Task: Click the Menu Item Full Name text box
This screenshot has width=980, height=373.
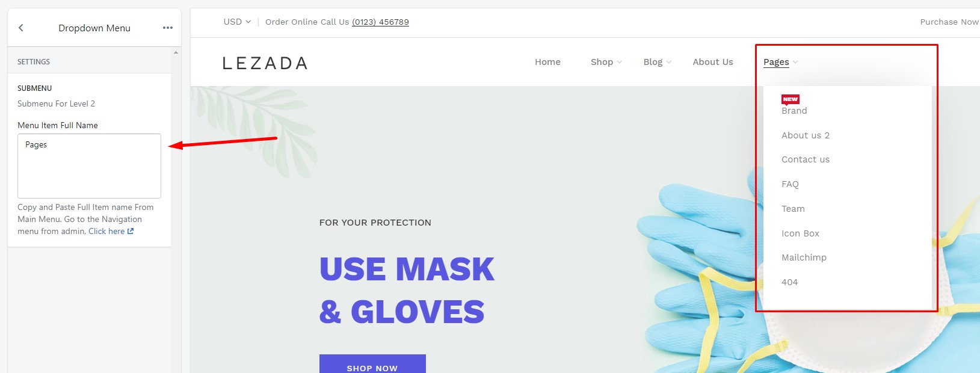Action: 89,166
